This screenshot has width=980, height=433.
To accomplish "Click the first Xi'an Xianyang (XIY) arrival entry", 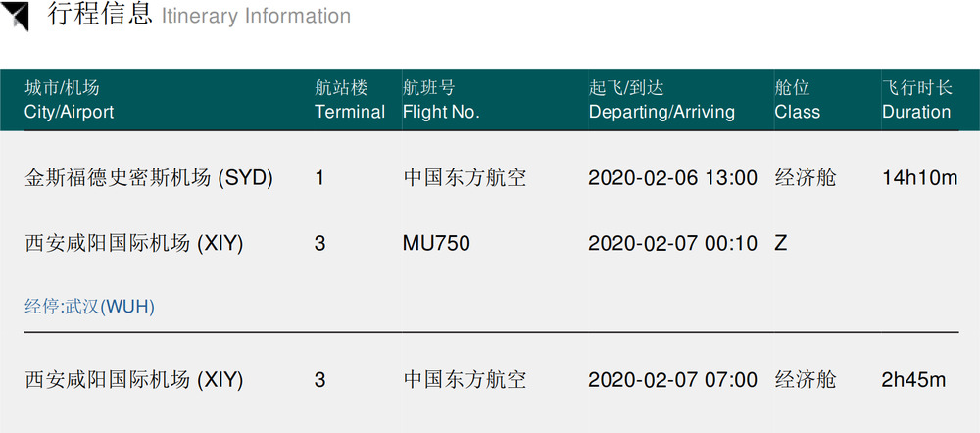I will pos(134,243).
